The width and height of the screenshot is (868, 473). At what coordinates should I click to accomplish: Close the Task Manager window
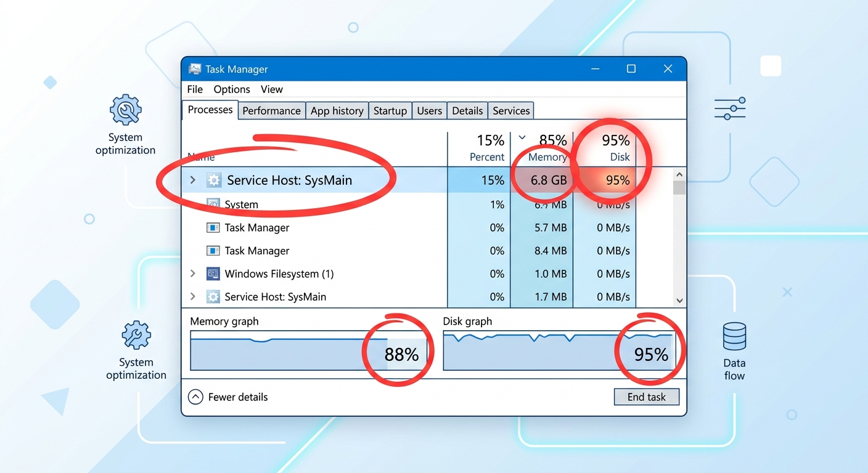click(x=668, y=69)
